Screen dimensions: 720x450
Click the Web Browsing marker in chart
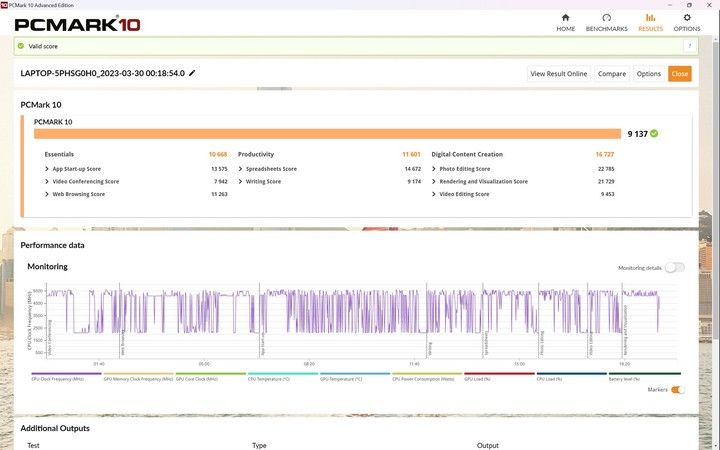[123, 343]
